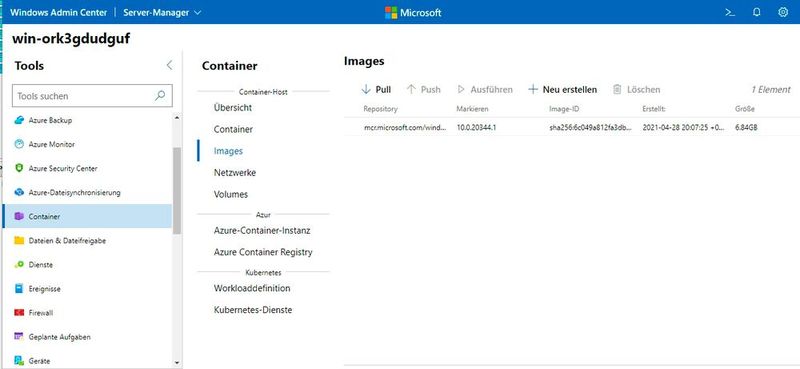Click the Geräte tool icon
Image resolution: width=800 pixels, height=369 pixels.
pos(19,361)
